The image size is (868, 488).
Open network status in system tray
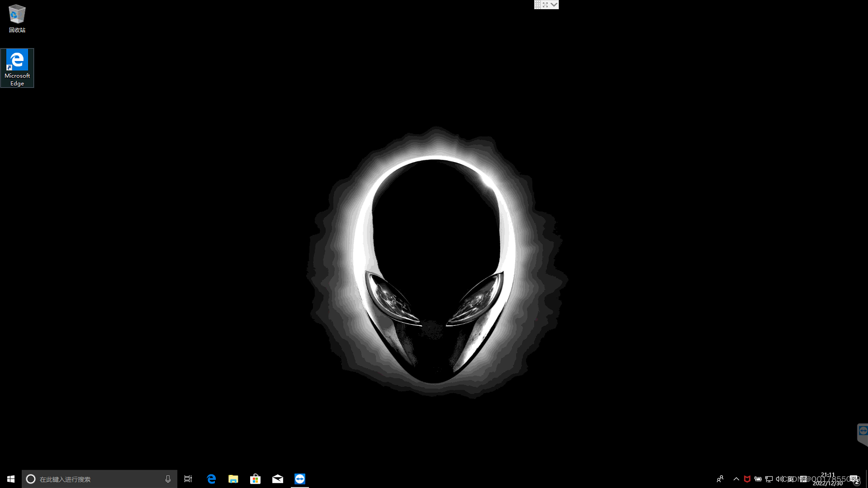pos(769,479)
